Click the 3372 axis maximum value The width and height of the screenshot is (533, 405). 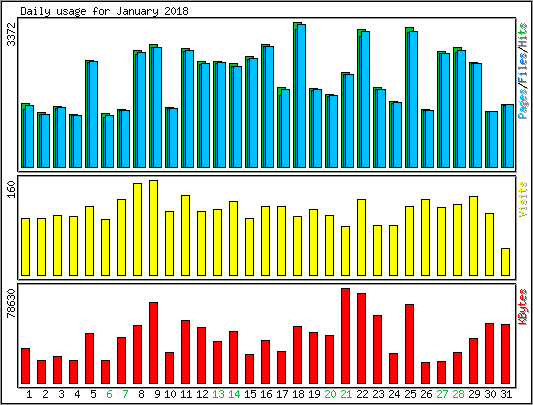pos(11,34)
